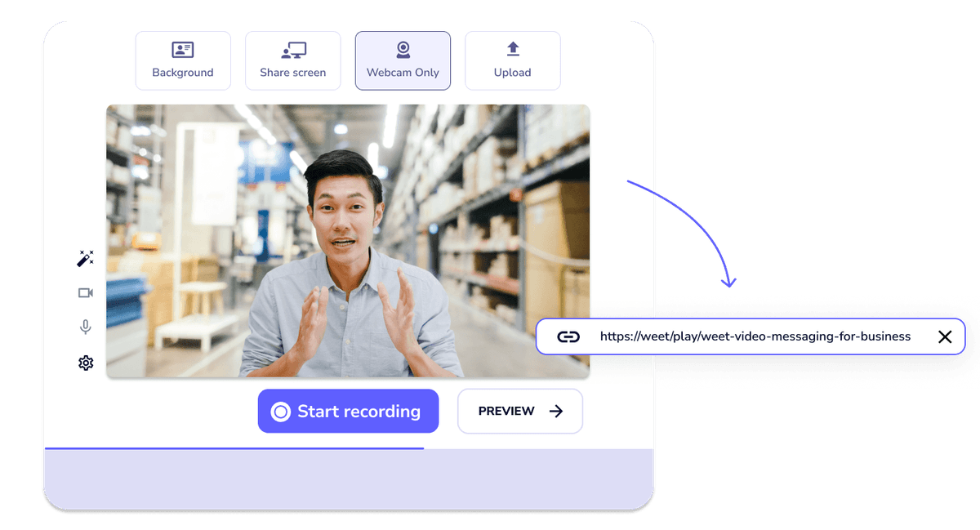Open the magic wand effects tool
This screenshot has width=980, height=530.
[x=86, y=258]
